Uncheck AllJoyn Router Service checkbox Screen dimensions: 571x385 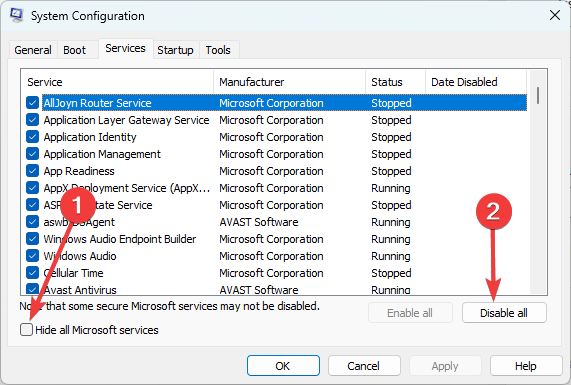pyautogui.click(x=32, y=103)
